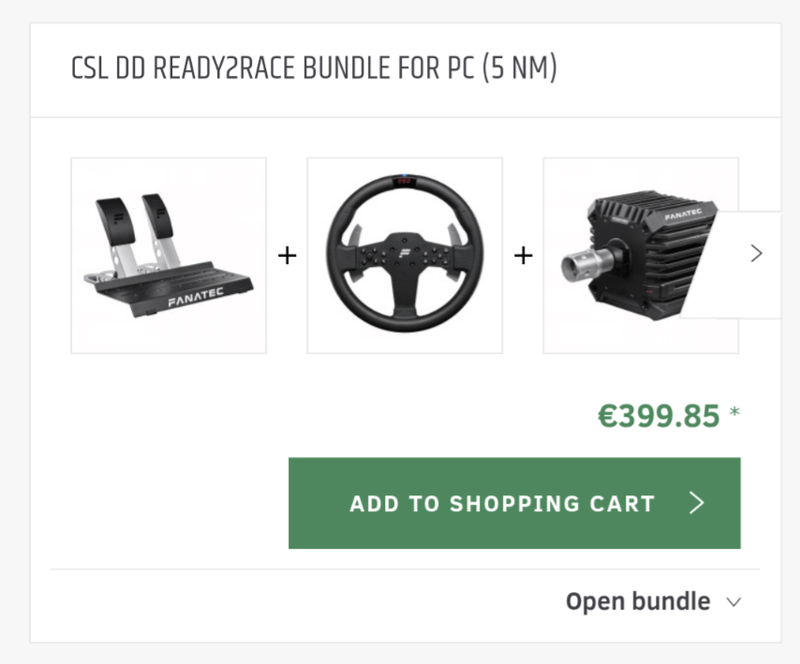Screen dimensions: 800x664
Task: Click the Open bundle link
Action: click(638, 602)
